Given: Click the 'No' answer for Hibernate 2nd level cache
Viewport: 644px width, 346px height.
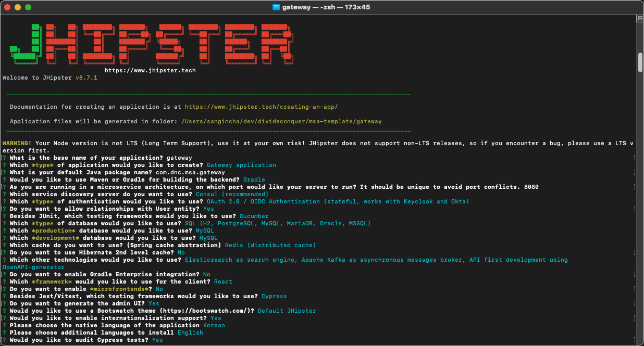Looking at the screenshot, I should click(181, 252).
